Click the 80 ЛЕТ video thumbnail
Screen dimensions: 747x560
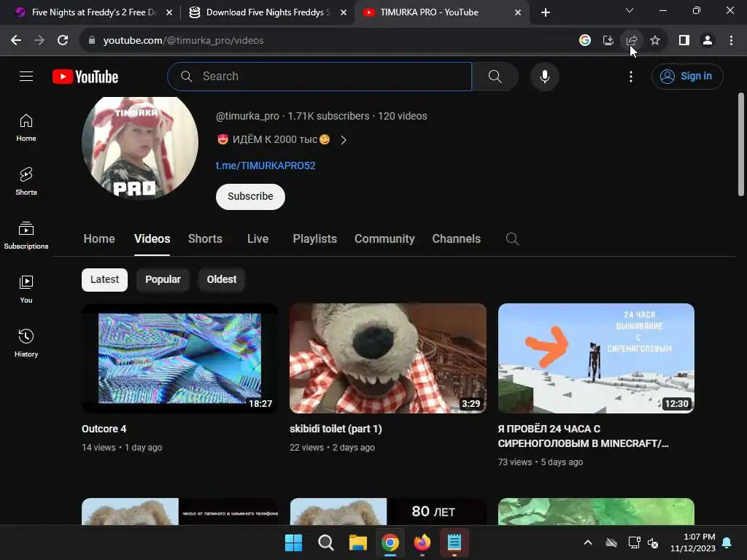tap(388, 511)
